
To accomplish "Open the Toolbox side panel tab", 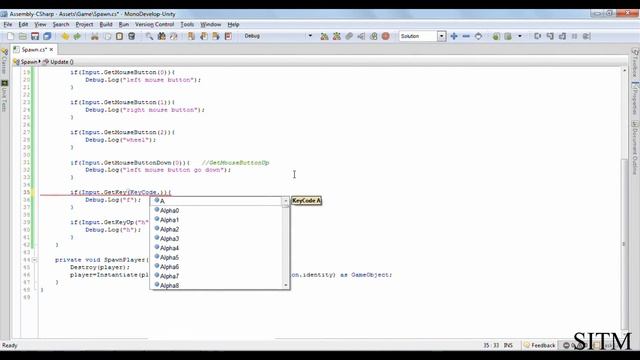I will [x=635, y=62].
